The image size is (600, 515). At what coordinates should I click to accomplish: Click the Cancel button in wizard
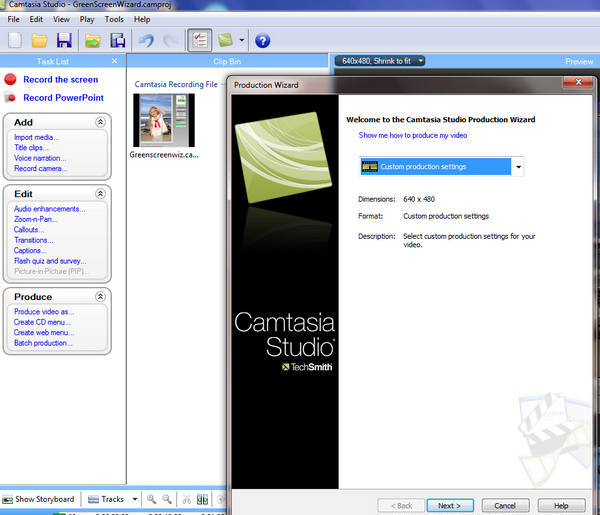[505, 505]
